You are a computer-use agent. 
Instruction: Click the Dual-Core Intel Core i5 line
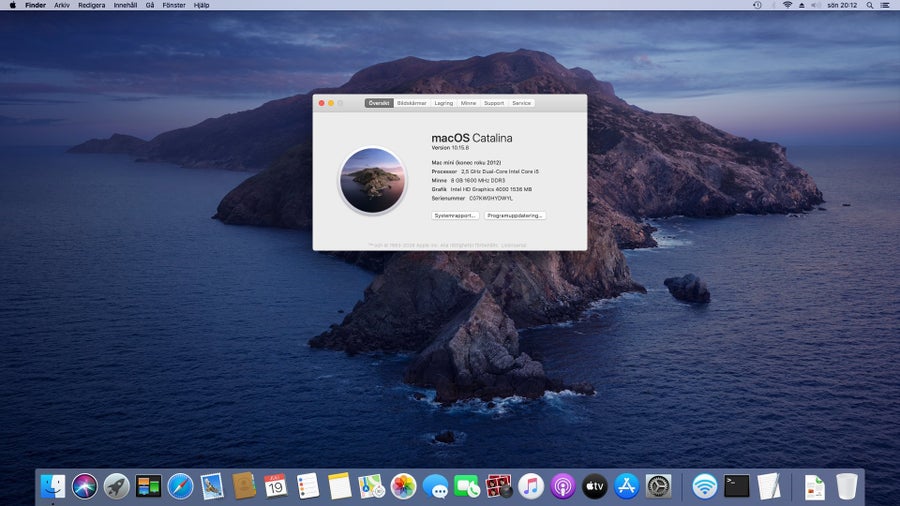[x=485, y=172]
